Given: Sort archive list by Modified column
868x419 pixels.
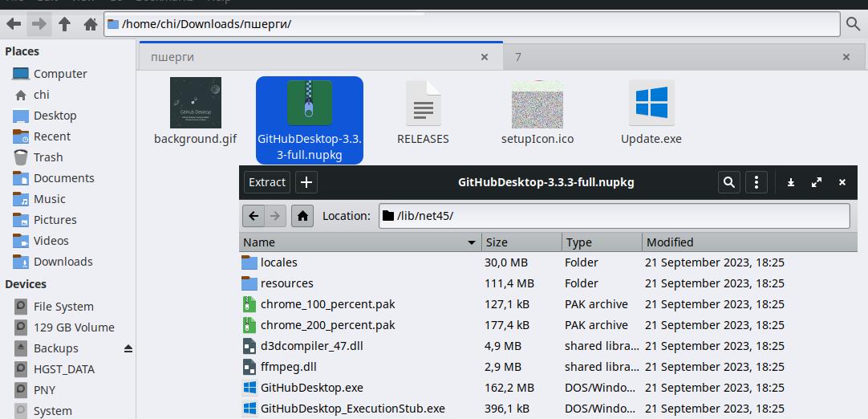Looking at the screenshot, I should click(749, 242).
